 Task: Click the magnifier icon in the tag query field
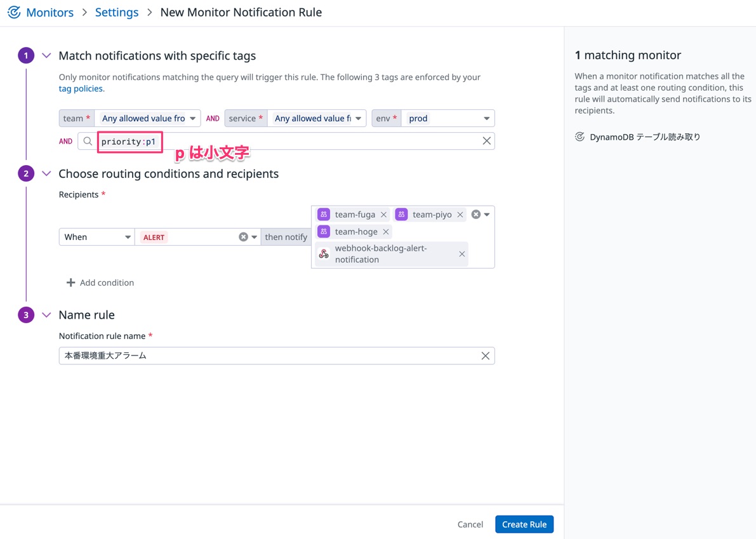[x=88, y=141]
